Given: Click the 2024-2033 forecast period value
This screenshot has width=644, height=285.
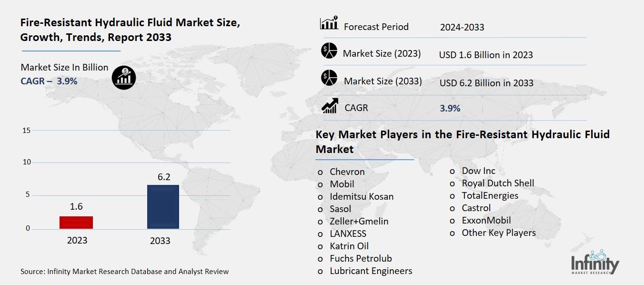Looking at the screenshot, I should pos(462,27).
